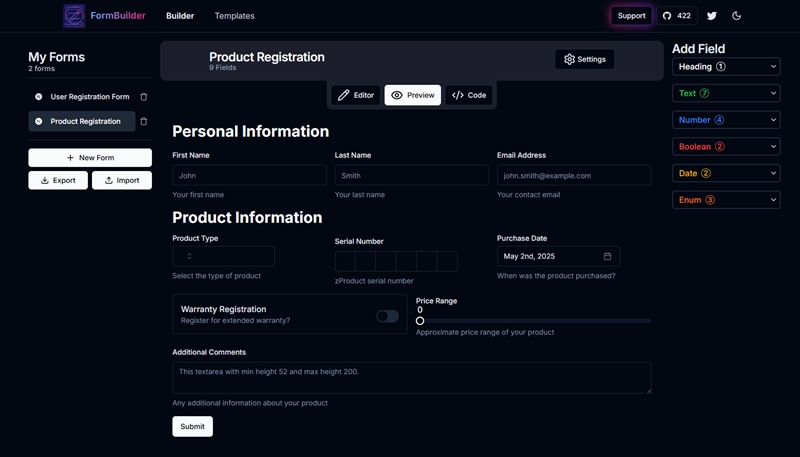Delete the User Registration Form via trash icon
The height and width of the screenshot is (457, 800).
144,97
